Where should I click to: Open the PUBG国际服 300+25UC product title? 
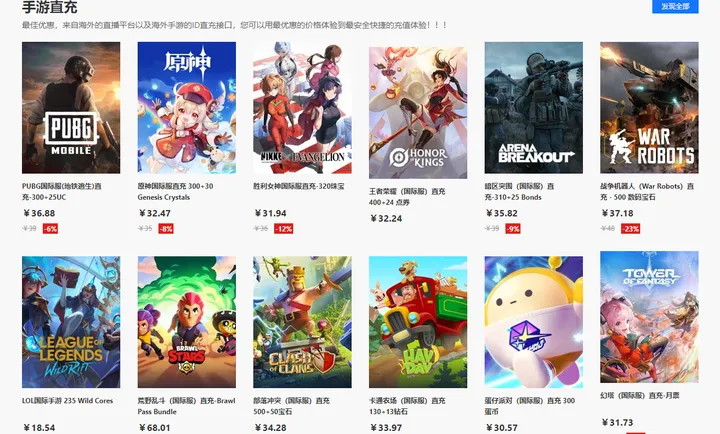tap(62, 192)
